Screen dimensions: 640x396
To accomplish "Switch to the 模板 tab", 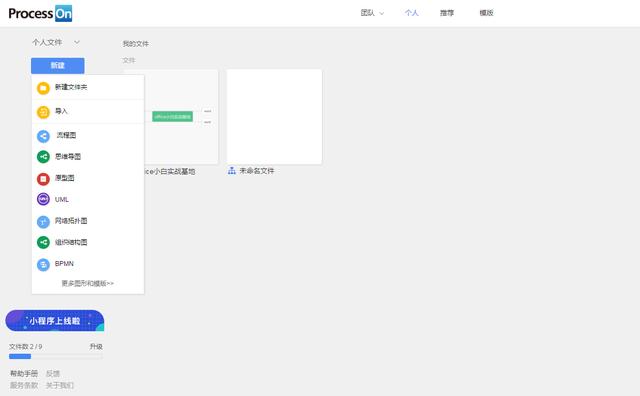I will coord(487,13).
